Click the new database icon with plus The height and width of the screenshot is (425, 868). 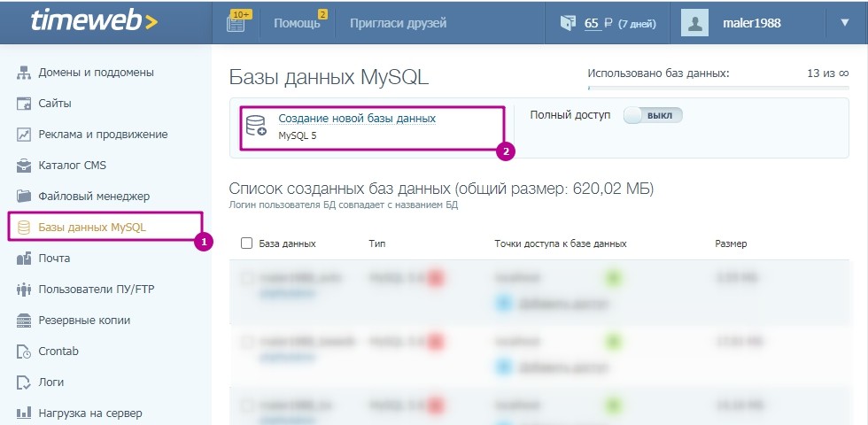[x=256, y=126]
